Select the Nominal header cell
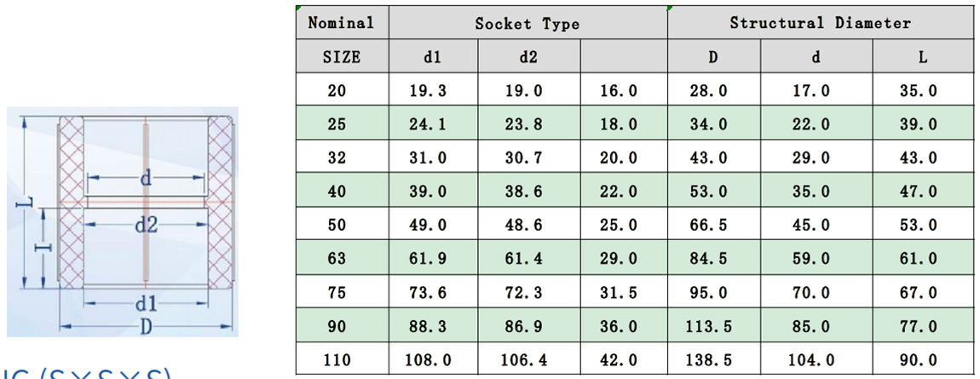Image resolution: width=980 pixels, height=379 pixels. pos(342,23)
